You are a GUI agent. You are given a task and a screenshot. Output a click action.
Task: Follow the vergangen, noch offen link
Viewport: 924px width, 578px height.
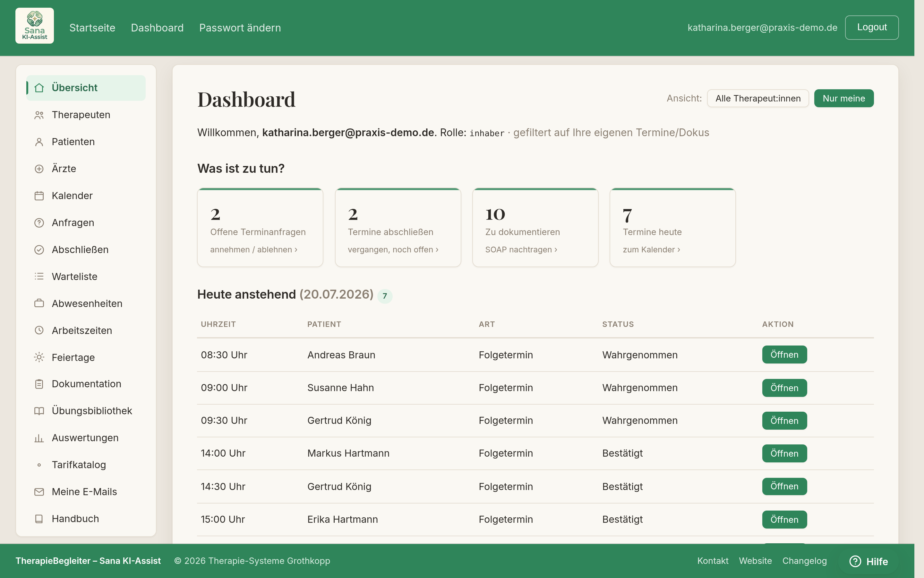click(x=393, y=250)
